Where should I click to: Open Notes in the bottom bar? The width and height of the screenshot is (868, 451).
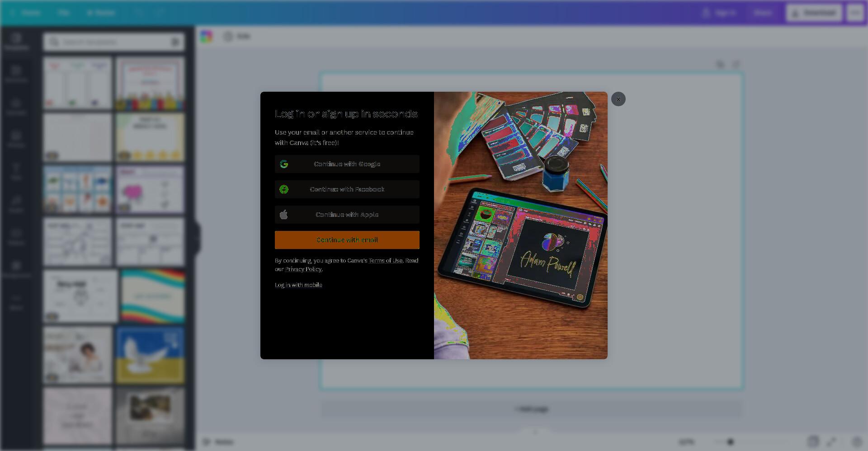coord(218,442)
